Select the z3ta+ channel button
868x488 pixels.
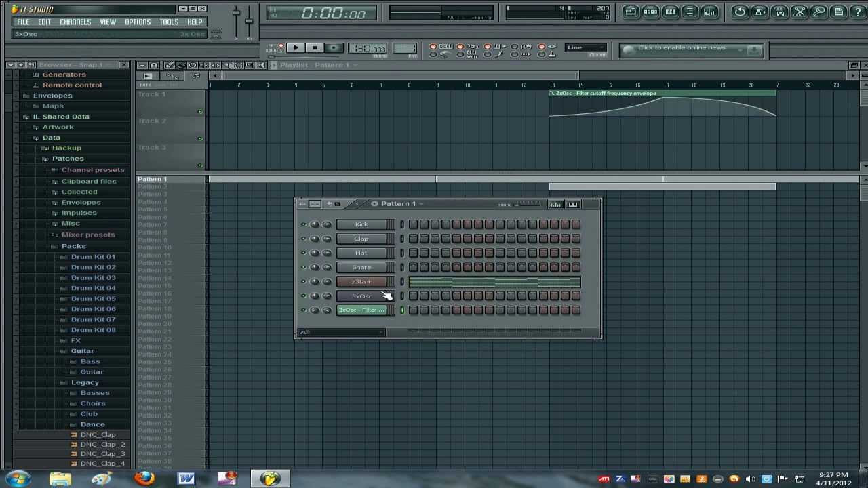tap(361, 281)
